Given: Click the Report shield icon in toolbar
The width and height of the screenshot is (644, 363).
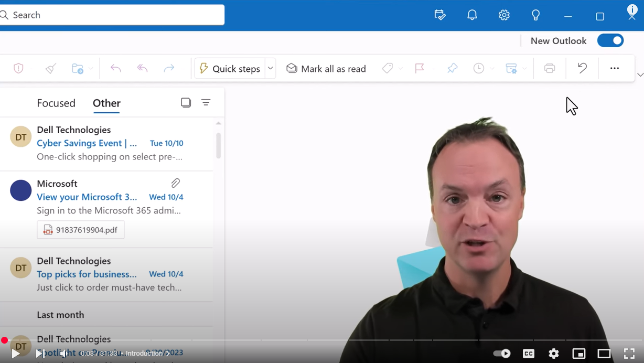Looking at the screenshot, I should coord(18,68).
